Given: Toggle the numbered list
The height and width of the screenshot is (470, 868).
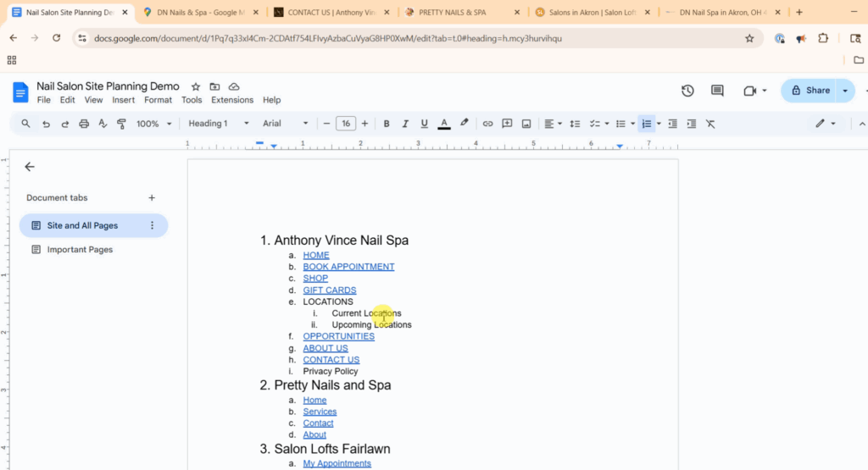Looking at the screenshot, I should pos(646,124).
